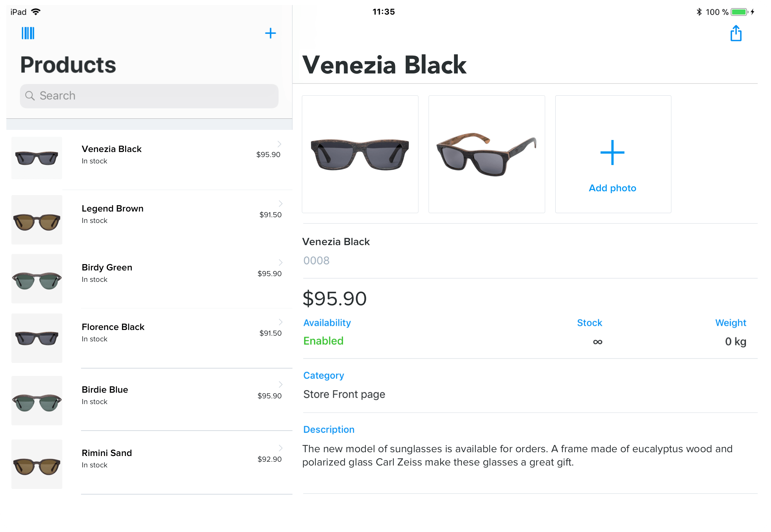Tap the Bluetooth status icon

click(699, 12)
